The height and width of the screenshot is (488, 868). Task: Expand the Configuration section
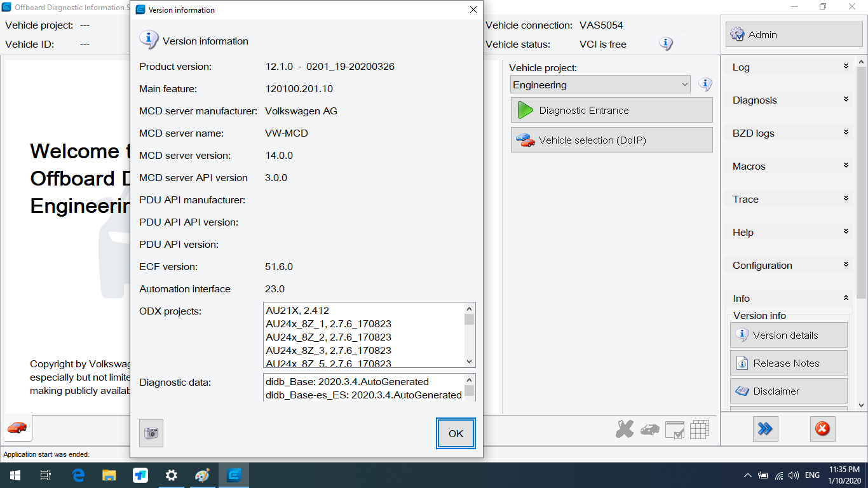click(790, 265)
